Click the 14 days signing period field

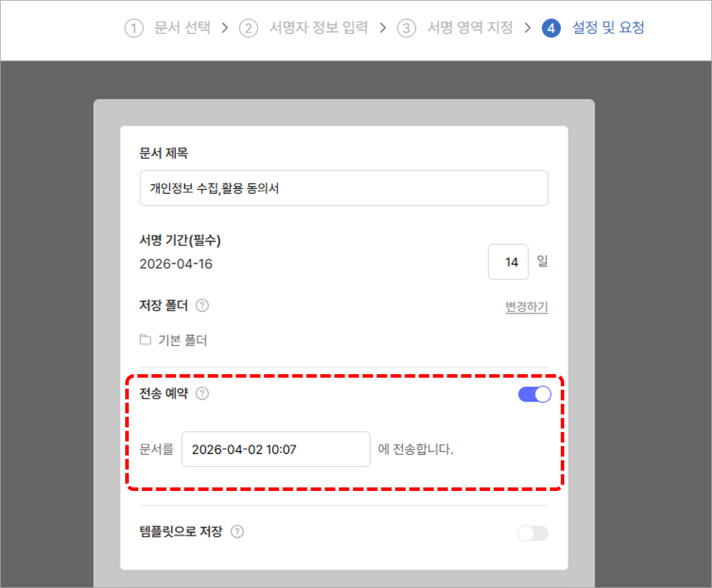(508, 262)
